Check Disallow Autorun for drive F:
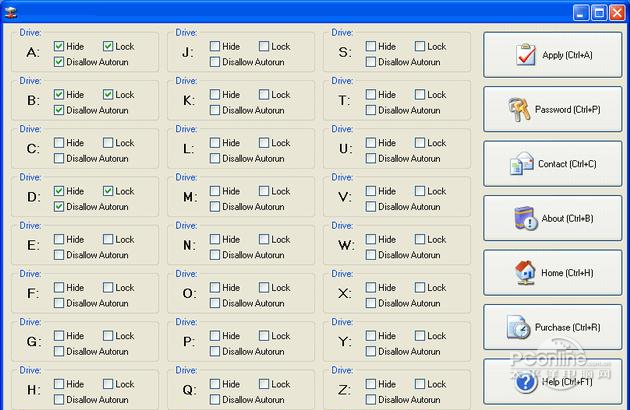 tap(59, 303)
